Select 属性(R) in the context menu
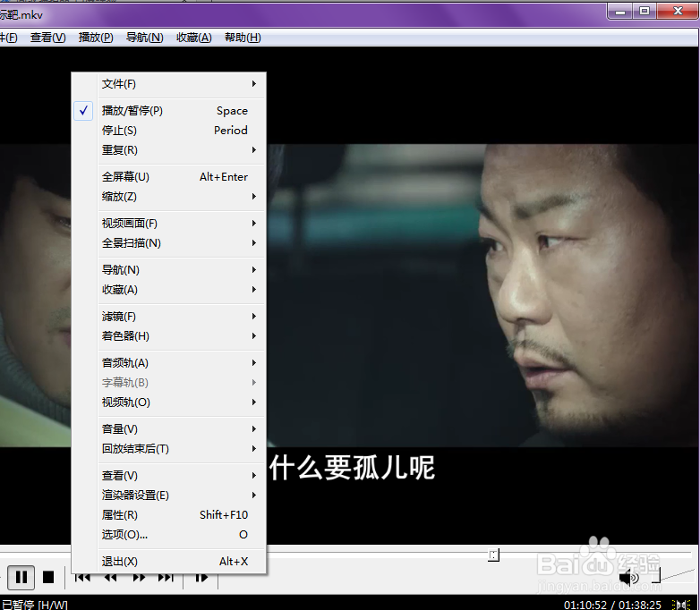700x610 pixels. (169, 515)
